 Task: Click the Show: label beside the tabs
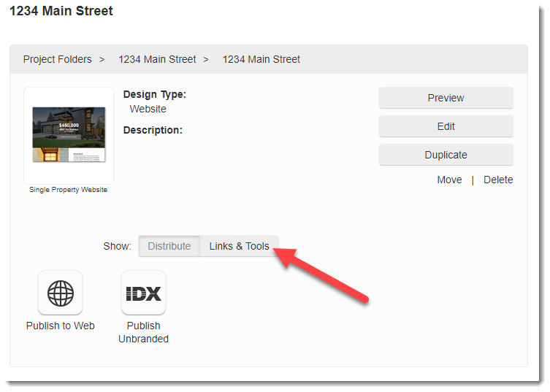point(117,246)
